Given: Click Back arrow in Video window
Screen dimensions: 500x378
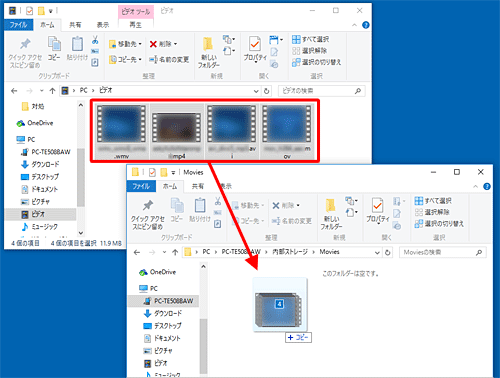Looking at the screenshot, I should pos(14,91).
